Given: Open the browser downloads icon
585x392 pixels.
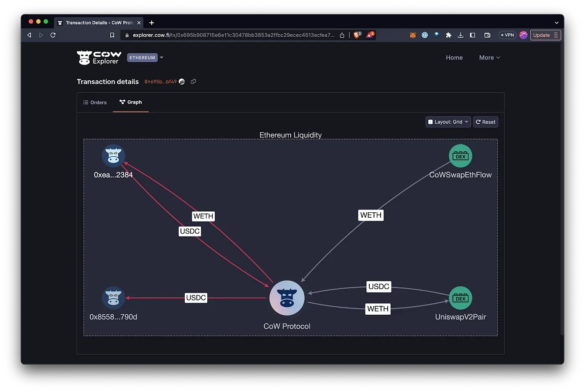Looking at the screenshot, I should [460, 35].
